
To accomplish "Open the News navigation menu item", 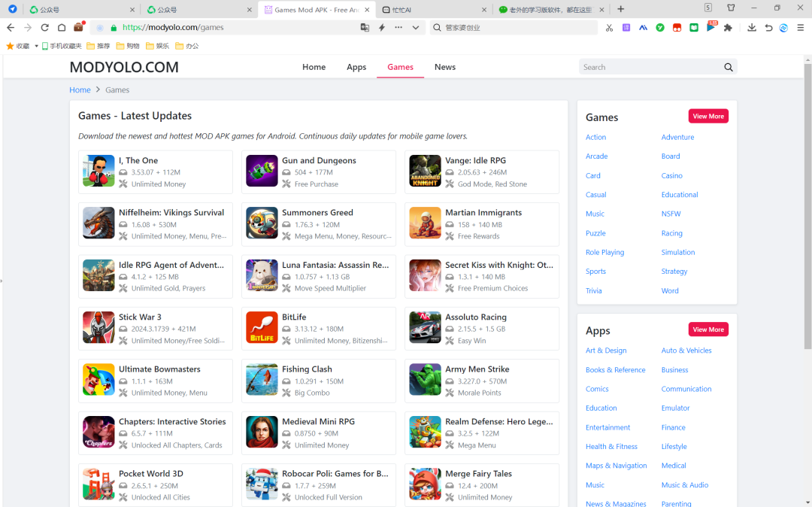I will [445, 67].
